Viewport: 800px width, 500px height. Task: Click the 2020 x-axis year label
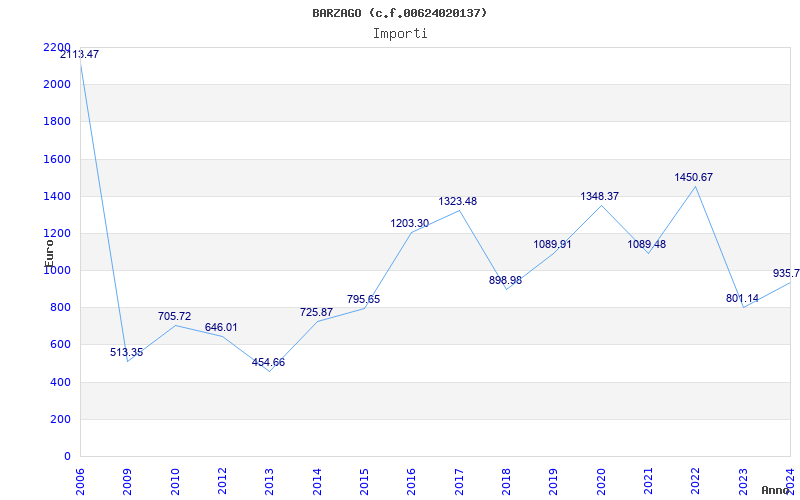[601, 482]
